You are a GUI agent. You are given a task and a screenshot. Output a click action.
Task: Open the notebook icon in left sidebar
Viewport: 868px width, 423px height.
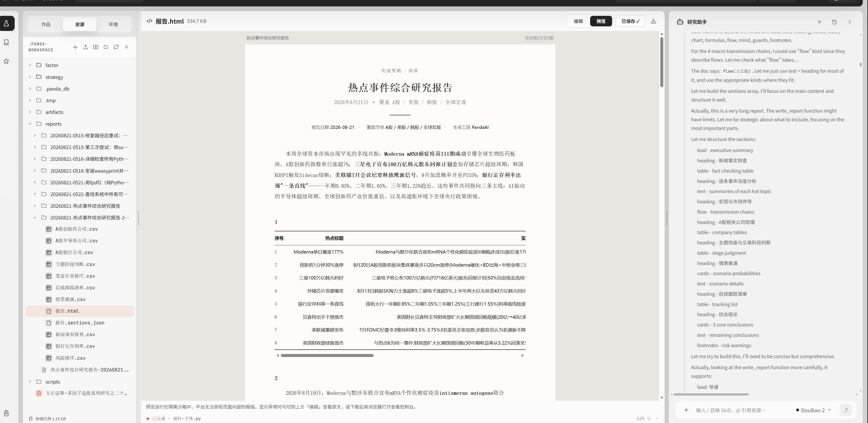point(6,42)
